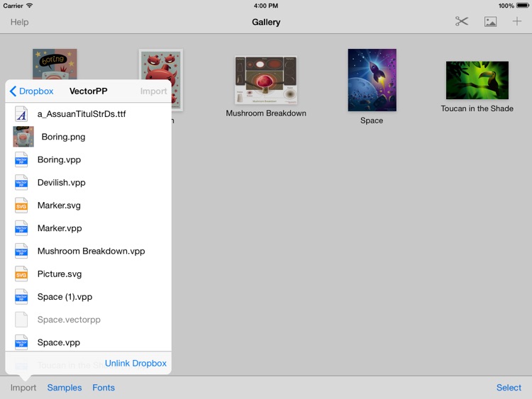Open the Mushroom Breakdown gallery thumbnail
Screen dimensions: 532x399
266,80
